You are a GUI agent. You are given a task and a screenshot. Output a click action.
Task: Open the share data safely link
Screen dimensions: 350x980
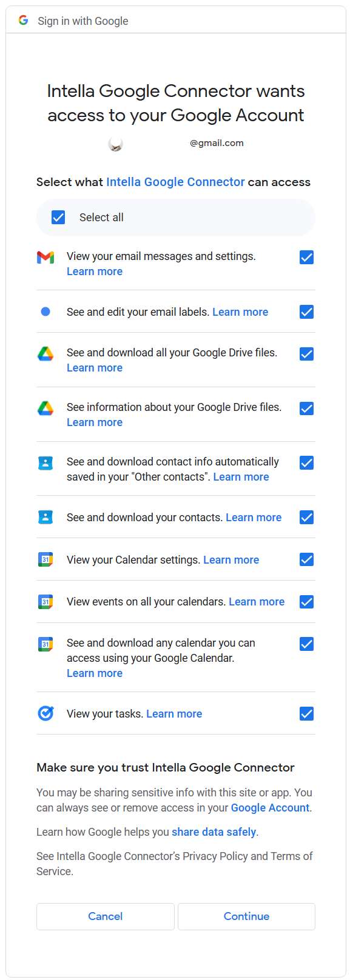click(214, 832)
